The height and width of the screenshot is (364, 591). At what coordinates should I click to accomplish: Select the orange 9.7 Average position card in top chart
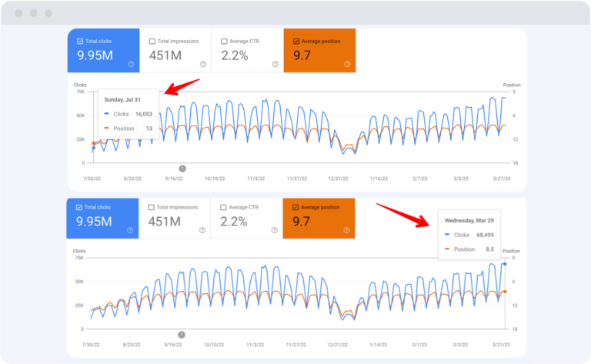click(319, 52)
